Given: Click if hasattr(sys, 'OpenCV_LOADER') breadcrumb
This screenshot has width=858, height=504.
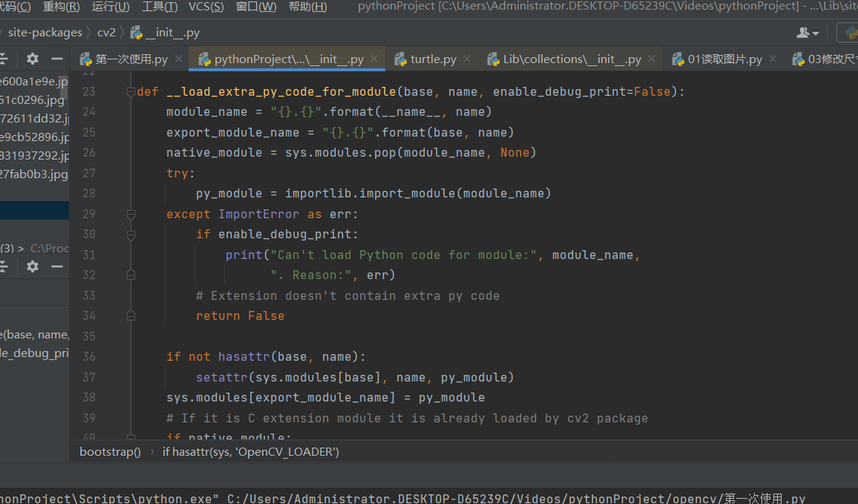Looking at the screenshot, I should 251,452.
